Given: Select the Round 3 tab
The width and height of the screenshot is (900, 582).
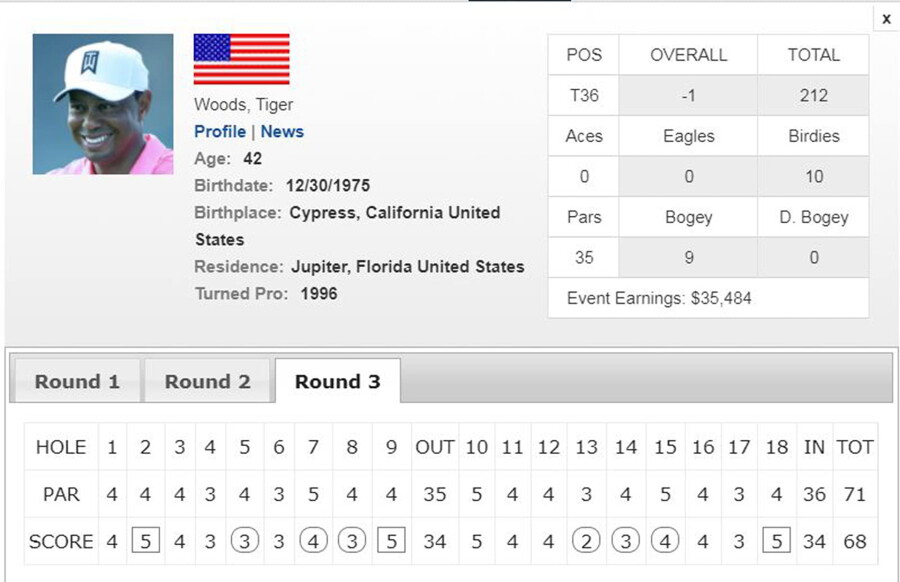Looking at the screenshot, I should coord(338,381).
